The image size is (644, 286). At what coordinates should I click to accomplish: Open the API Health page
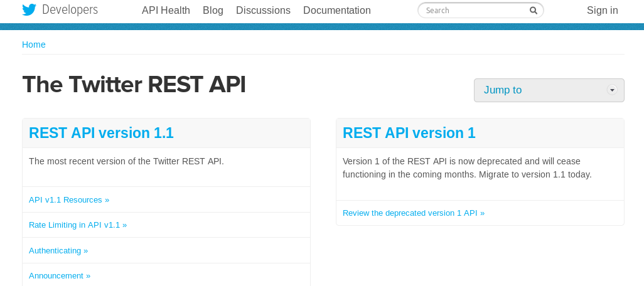(166, 10)
